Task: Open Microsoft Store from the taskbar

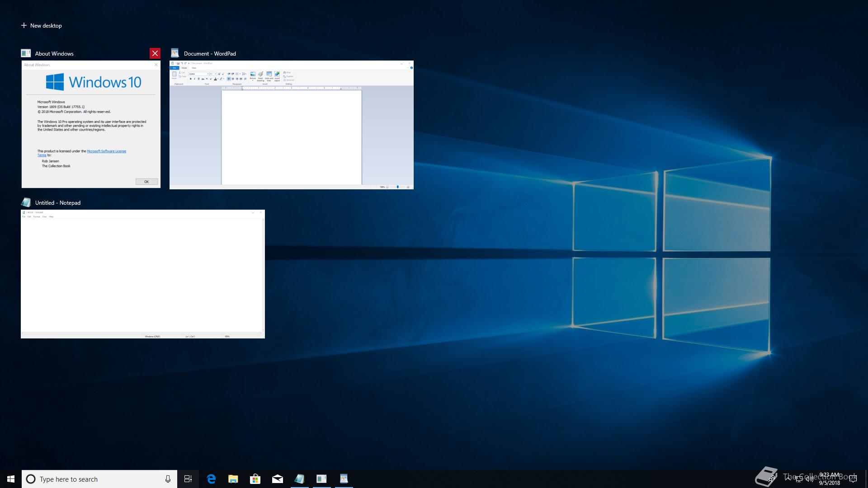Action: [x=255, y=479]
